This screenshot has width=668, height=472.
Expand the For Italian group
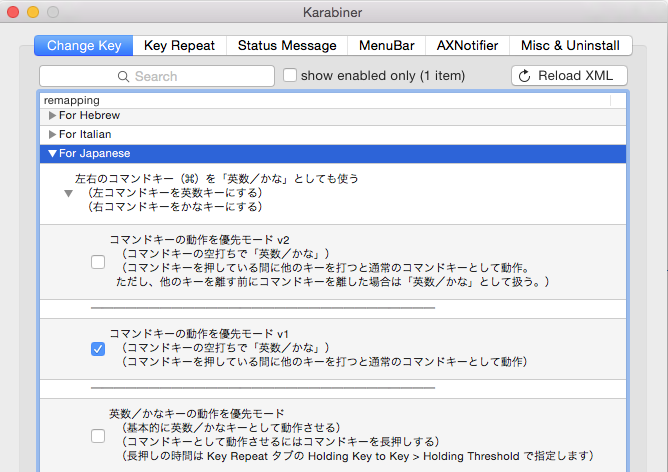52,135
